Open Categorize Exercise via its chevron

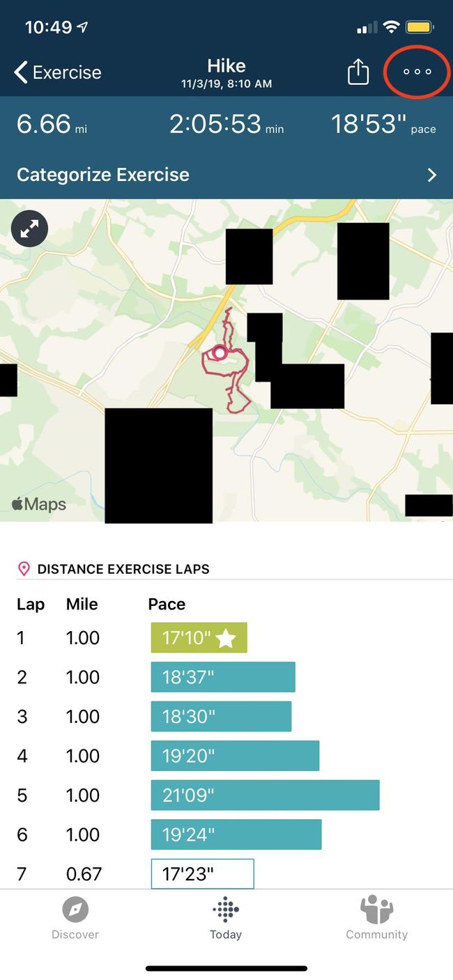431,175
